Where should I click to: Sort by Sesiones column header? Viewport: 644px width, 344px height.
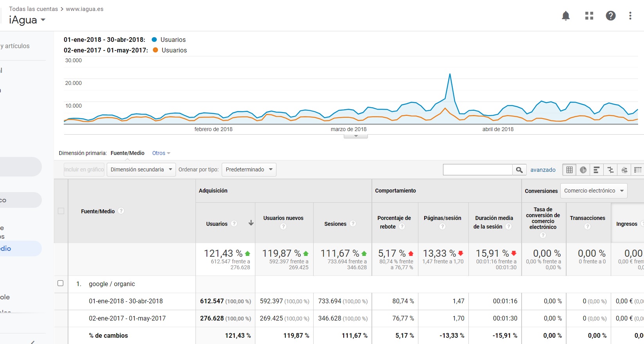(335, 224)
